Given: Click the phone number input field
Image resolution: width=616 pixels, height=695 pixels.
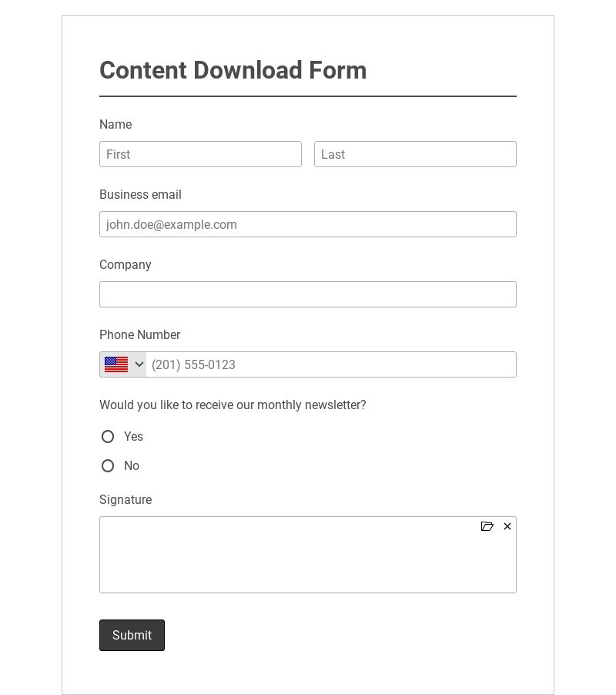Looking at the screenshot, I should coord(331,364).
